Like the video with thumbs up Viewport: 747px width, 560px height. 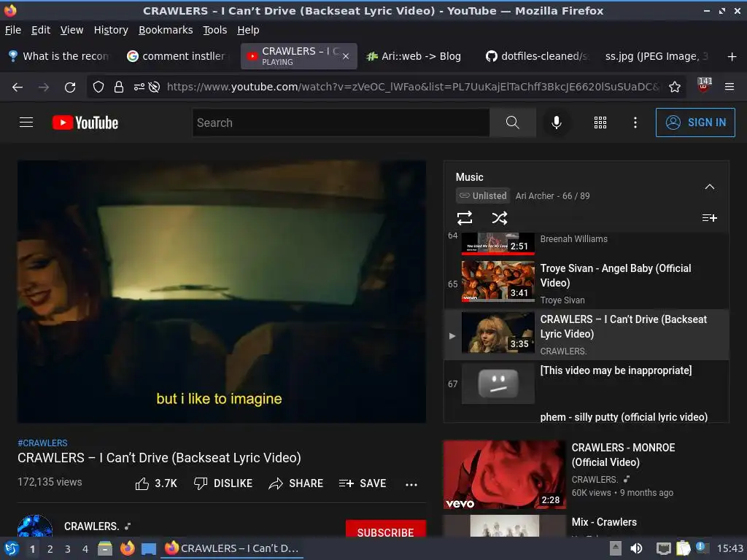pos(156,483)
